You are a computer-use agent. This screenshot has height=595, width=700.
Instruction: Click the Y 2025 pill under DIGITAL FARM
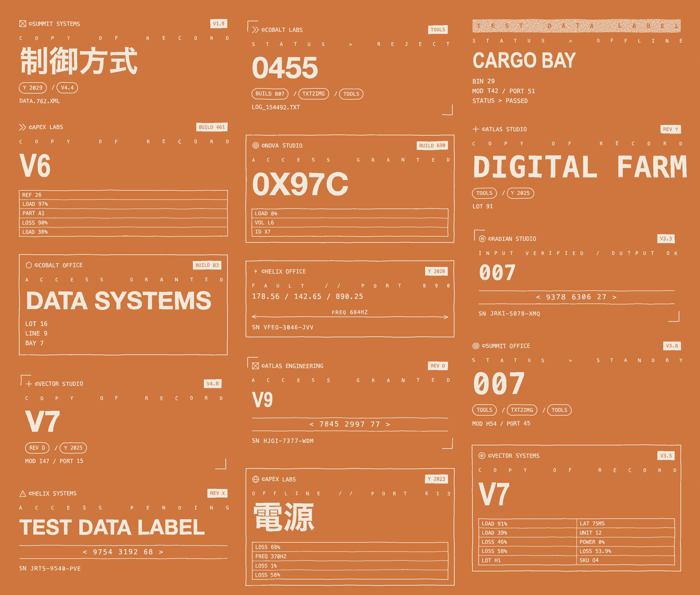point(520,193)
